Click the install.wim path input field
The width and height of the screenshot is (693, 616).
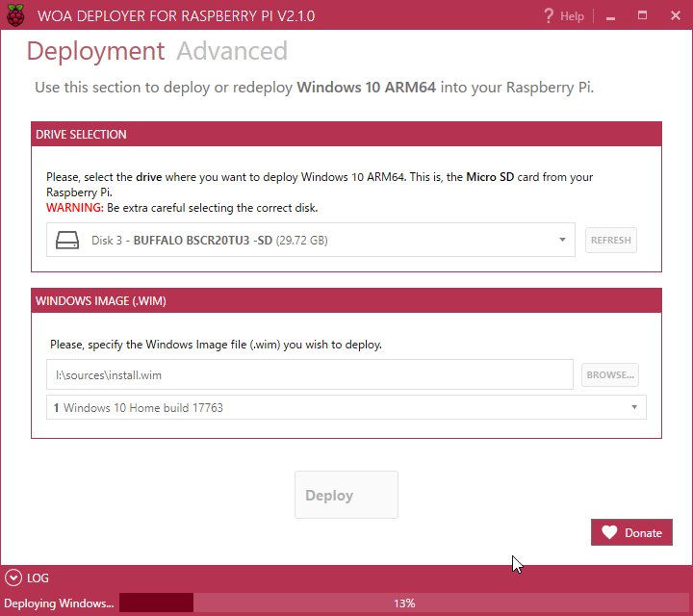[x=310, y=374]
